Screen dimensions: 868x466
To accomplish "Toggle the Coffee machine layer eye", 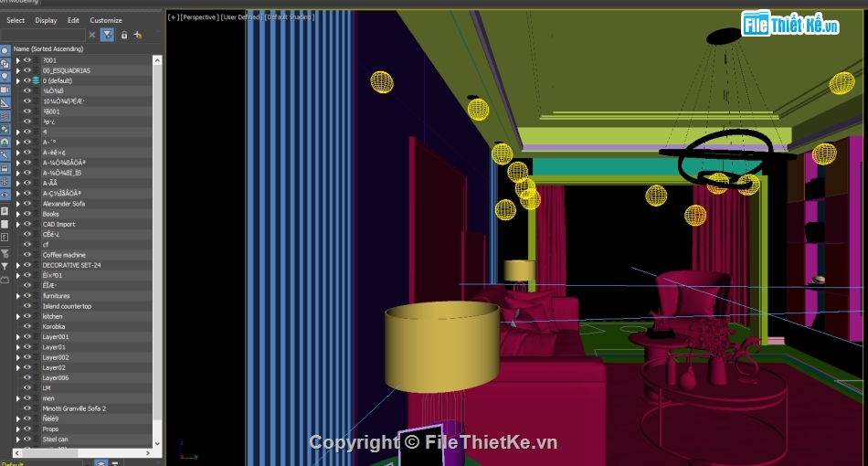I will [x=27, y=255].
